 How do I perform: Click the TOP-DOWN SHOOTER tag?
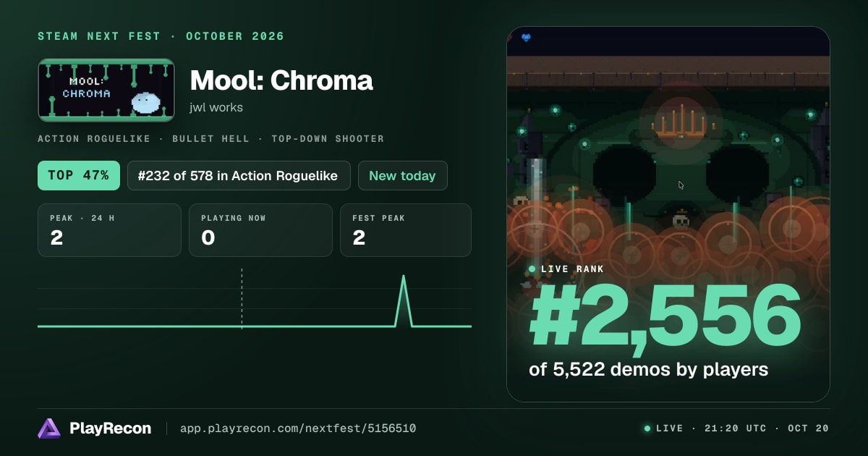click(x=328, y=138)
